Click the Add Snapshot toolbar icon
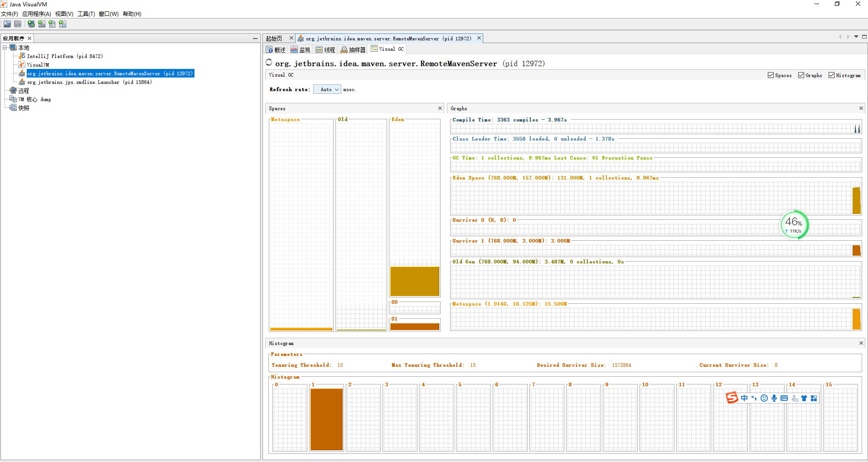 [x=63, y=24]
